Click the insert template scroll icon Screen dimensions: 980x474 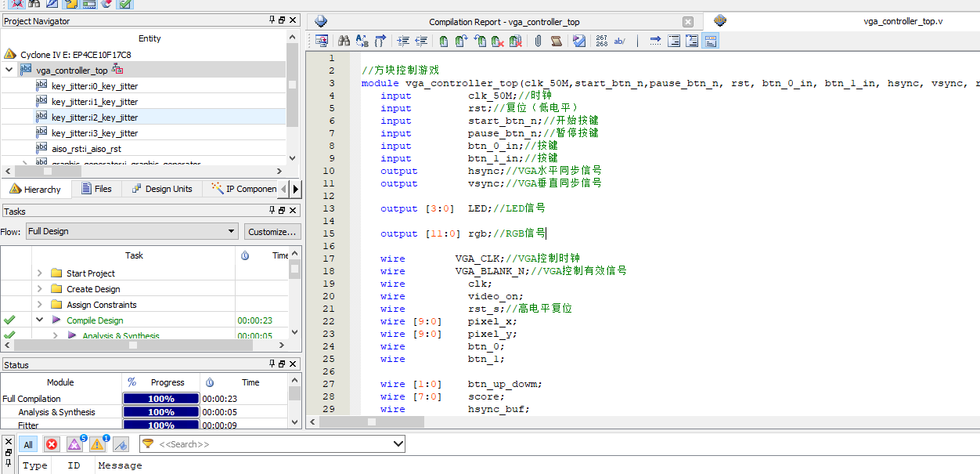tap(556, 41)
